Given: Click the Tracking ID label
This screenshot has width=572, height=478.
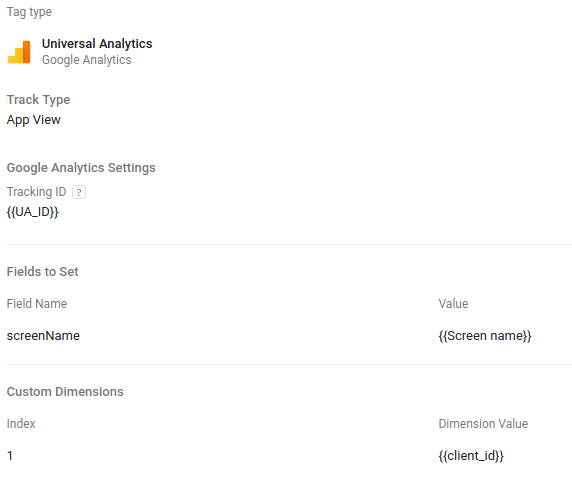Looking at the screenshot, I should click(x=36, y=192).
